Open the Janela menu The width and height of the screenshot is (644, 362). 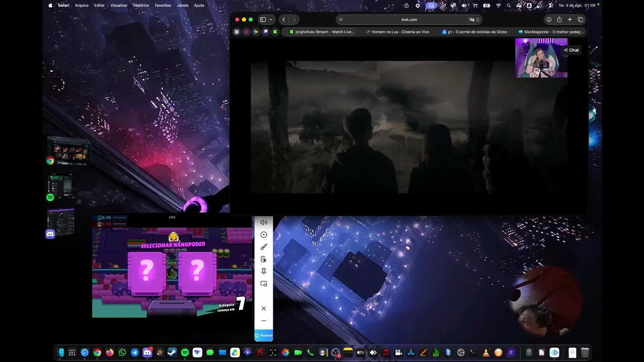(183, 6)
